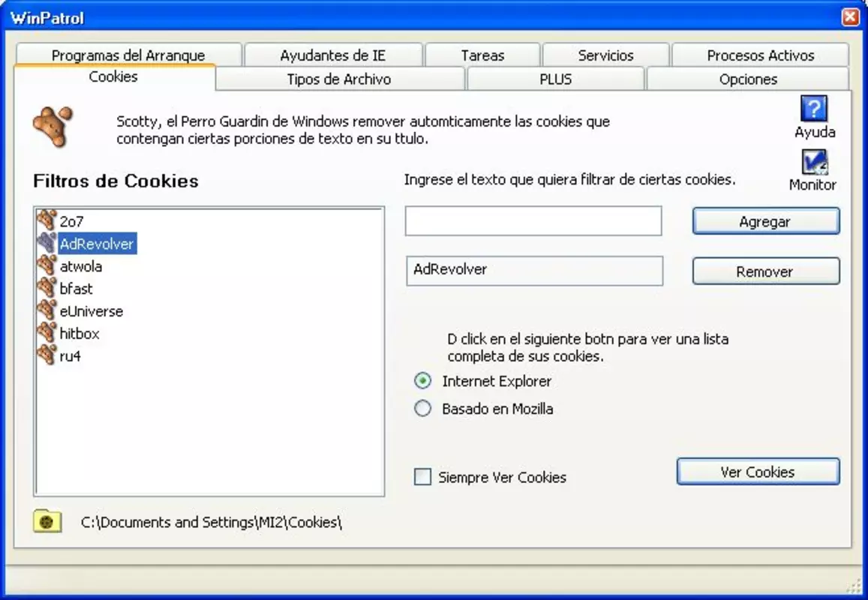The height and width of the screenshot is (600, 868).
Task: Select the AdRevolver filter entry
Action: 97,244
